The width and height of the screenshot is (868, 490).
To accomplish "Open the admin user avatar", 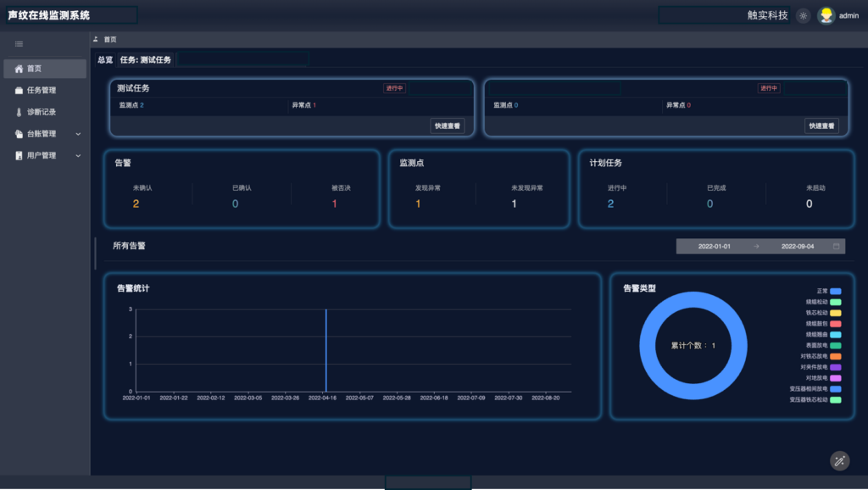I will point(826,15).
